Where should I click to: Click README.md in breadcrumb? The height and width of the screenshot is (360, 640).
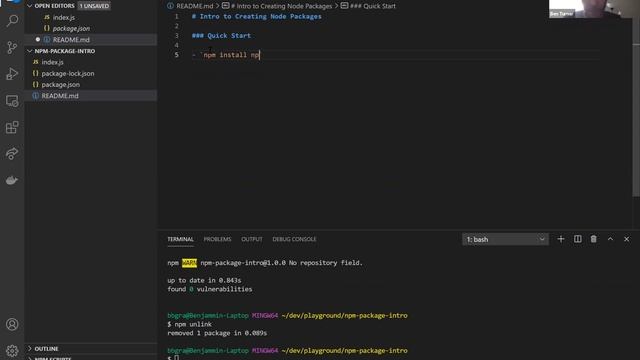195,6
